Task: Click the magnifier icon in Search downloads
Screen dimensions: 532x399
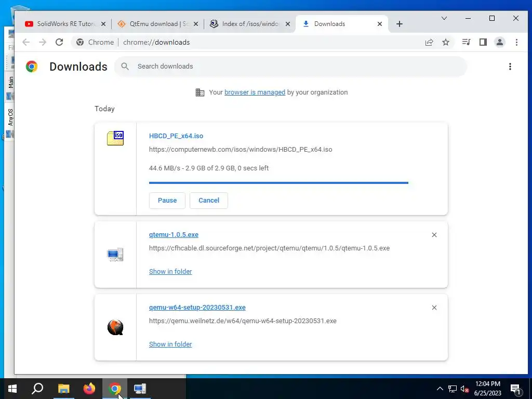Action: (125, 66)
